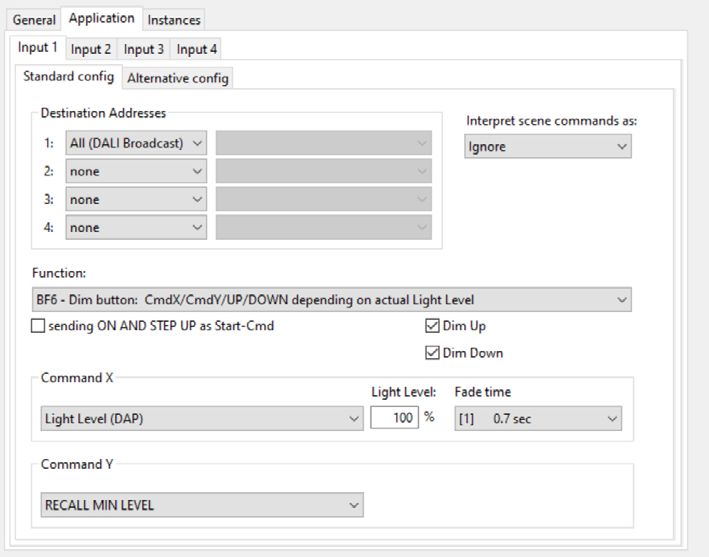Click the Function: label

tap(59, 273)
